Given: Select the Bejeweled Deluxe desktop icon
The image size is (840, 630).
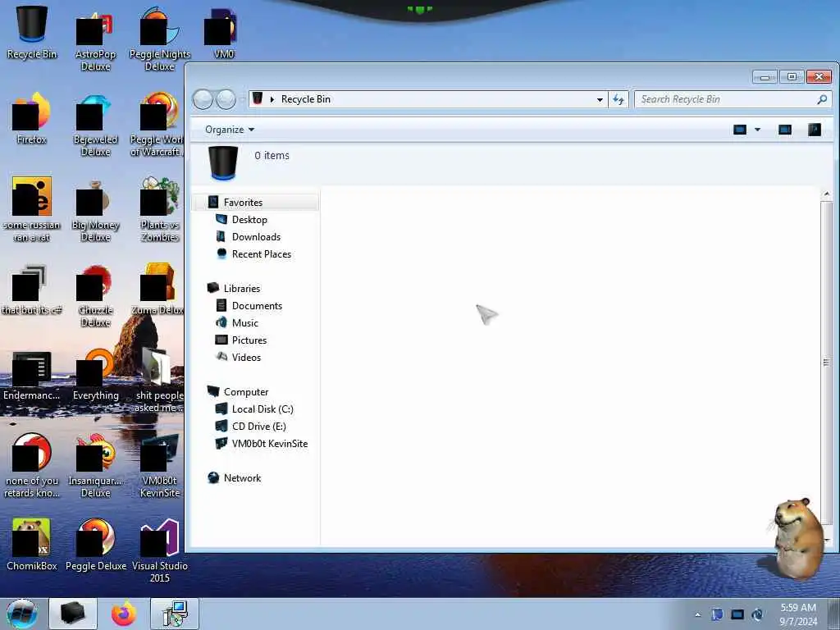Looking at the screenshot, I should click(95, 126).
